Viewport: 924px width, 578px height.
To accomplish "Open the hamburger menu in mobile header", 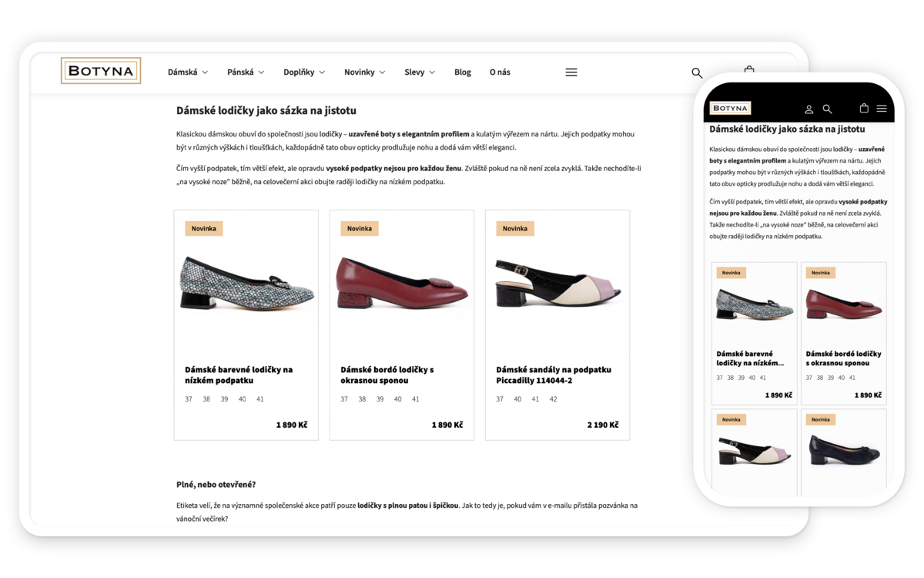I will (882, 109).
